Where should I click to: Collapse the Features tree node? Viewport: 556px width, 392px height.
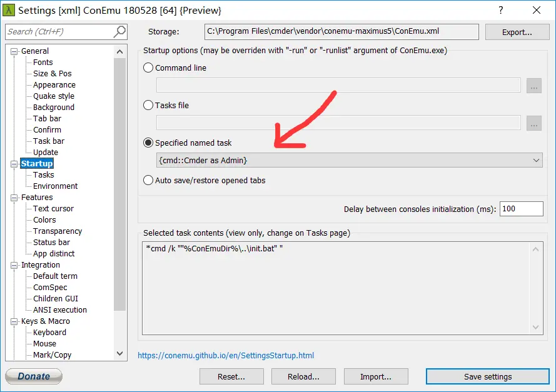pyautogui.click(x=14, y=198)
